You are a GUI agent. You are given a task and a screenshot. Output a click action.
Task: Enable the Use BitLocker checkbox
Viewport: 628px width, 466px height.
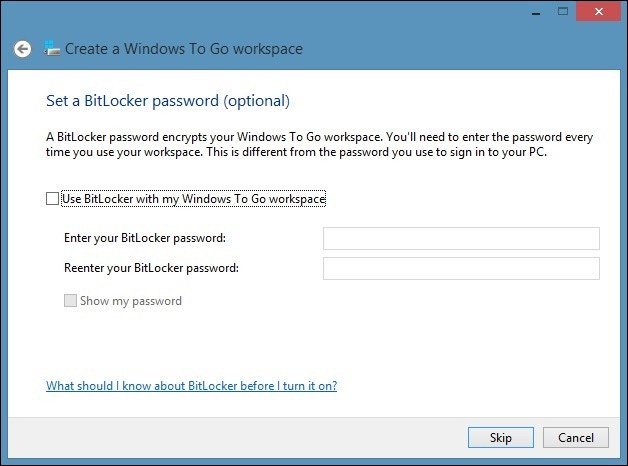tap(53, 199)
